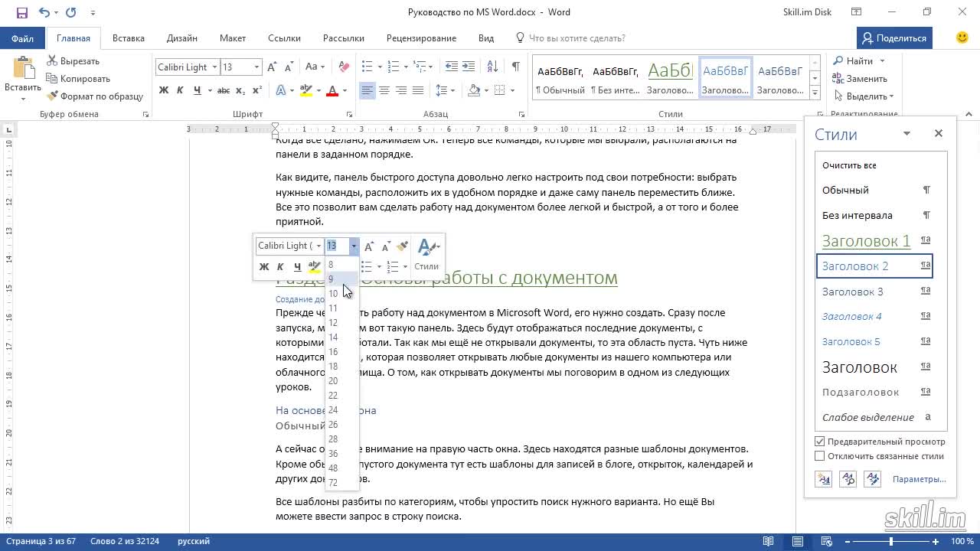Toggle italic (К) in the ribbon
980x551 pixels.
click(180, 90)
